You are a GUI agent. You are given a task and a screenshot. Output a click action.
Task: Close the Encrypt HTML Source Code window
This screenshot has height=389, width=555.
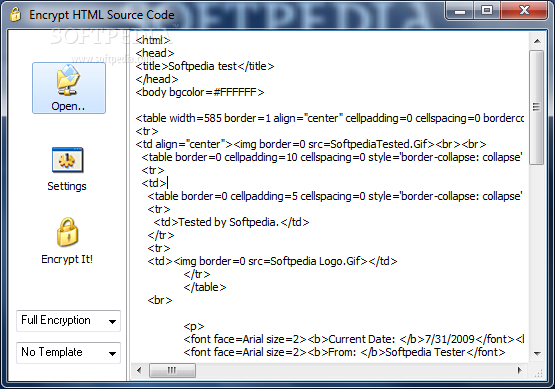point(524,11)
